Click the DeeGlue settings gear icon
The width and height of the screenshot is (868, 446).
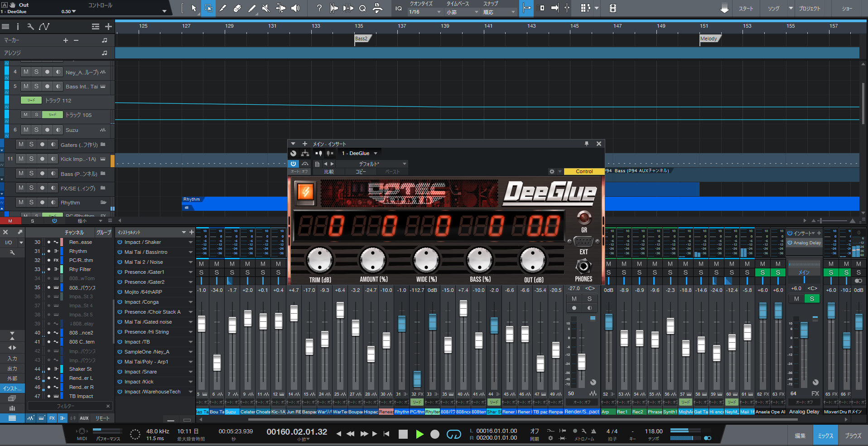point(552,171)
